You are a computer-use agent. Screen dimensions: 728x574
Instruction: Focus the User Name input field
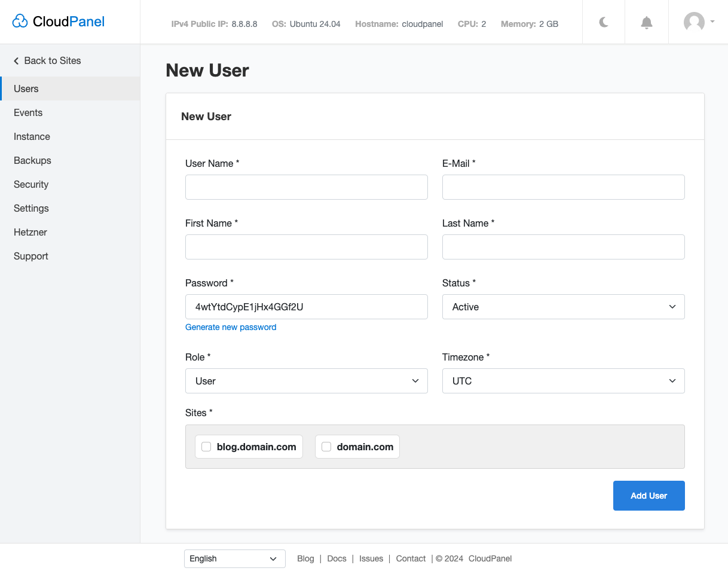point(306,187)
